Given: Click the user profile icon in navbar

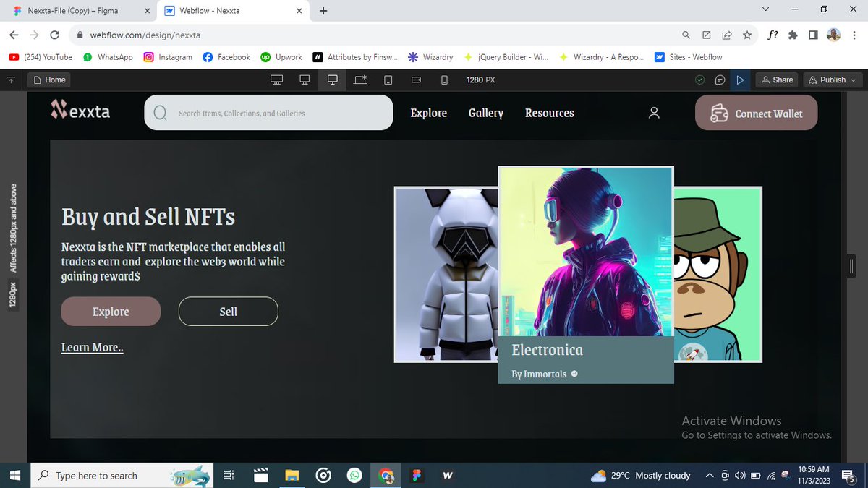Looking at the screenshot, I should click(x=654, y=113).
